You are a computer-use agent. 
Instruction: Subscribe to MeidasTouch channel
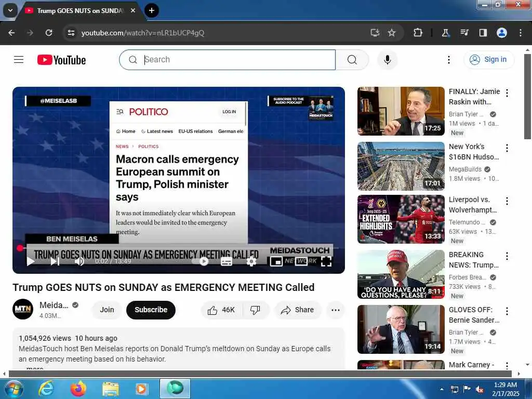tap(151, 310)
